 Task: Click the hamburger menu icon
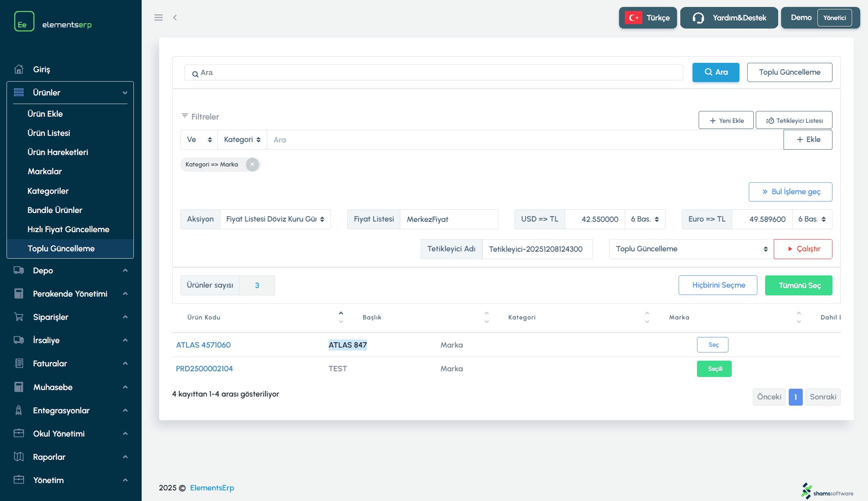[x=158, y=18]
